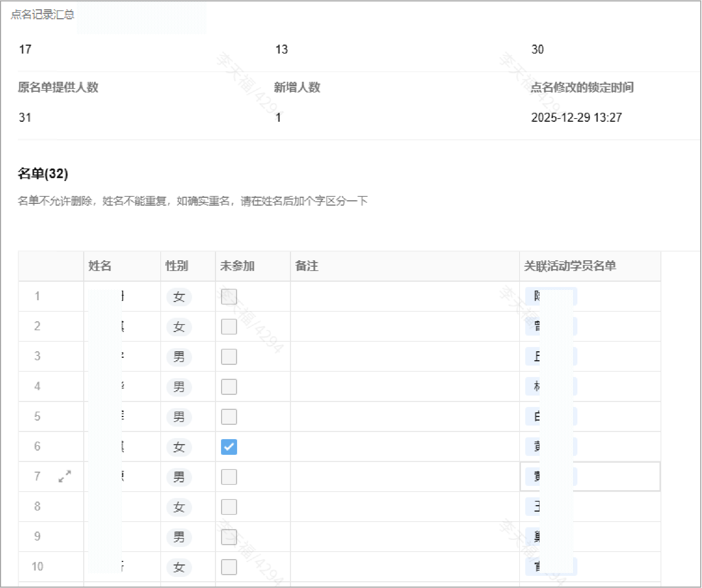The image size is (702, 588).
Task: Click the 性别 column header
Action: (177, 266)
